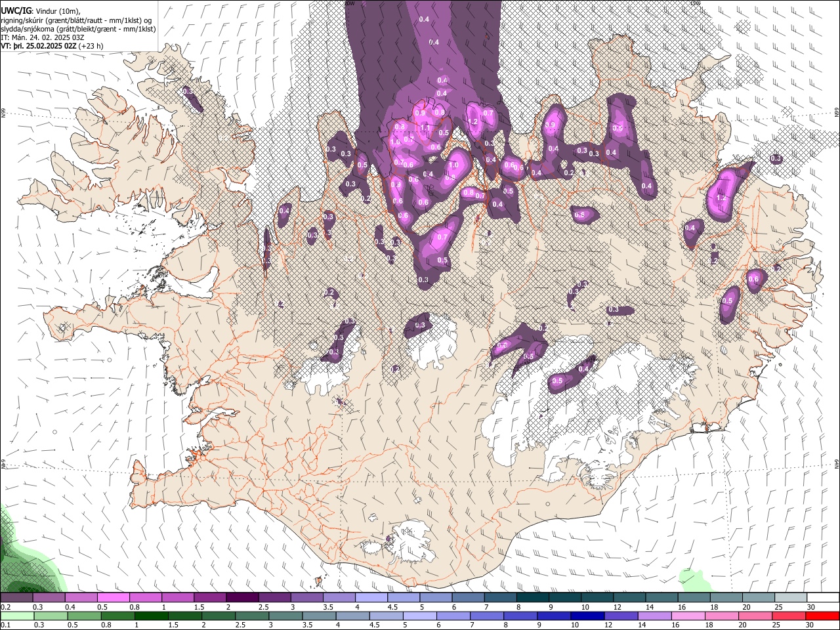The height and width of the screenshot is (630, 840).
Task: Click the dark teal 8–9 upper legend swatch
Action: click(x=532, y=597)
